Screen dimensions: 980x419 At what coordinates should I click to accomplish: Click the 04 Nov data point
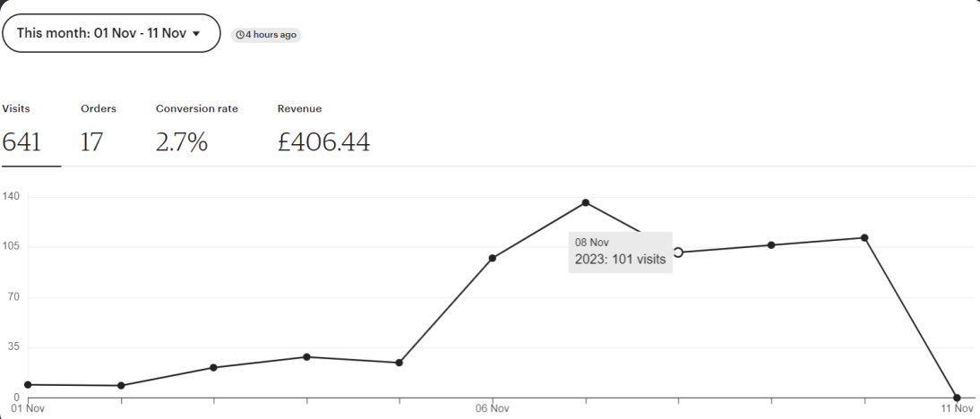point(306,356)
